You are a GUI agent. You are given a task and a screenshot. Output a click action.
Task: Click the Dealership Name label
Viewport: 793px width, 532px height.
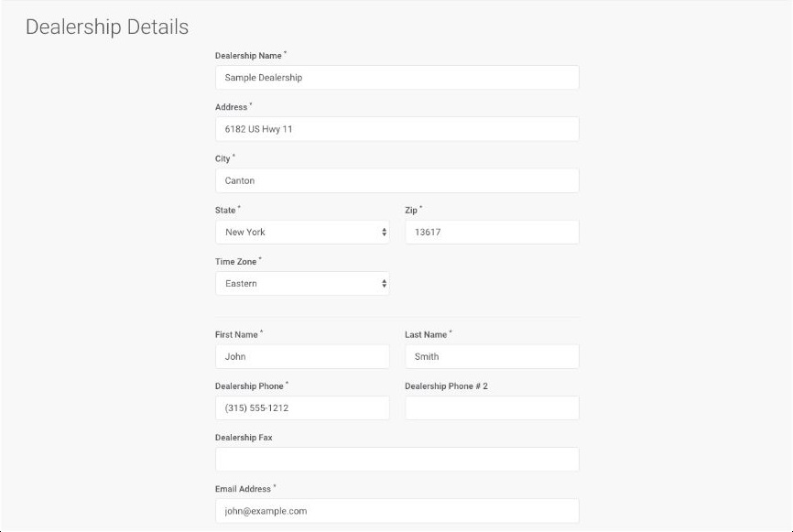click(x=248, y=56)
